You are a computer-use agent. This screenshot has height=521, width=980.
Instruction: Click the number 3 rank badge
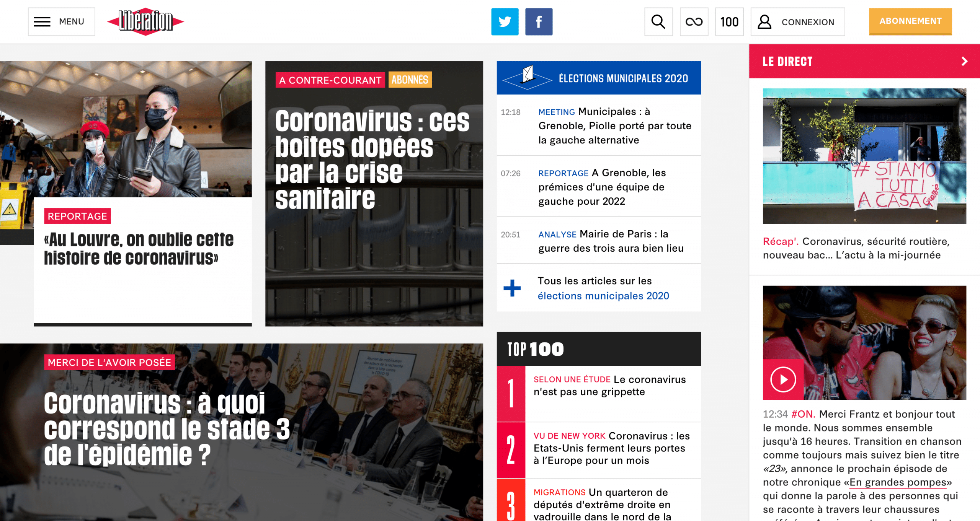511,500
